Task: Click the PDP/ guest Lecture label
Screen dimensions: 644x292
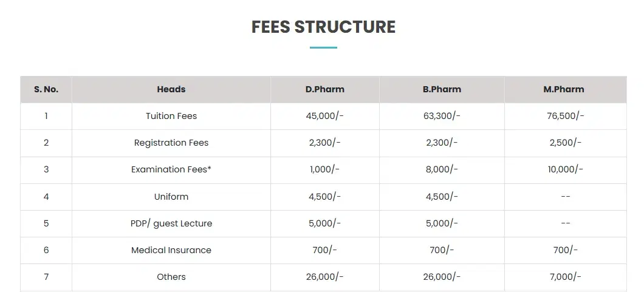Action: click(171, 223)
